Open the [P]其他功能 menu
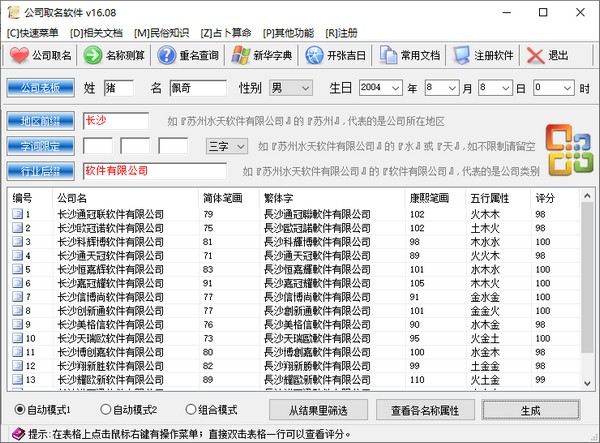 point(289,33)
